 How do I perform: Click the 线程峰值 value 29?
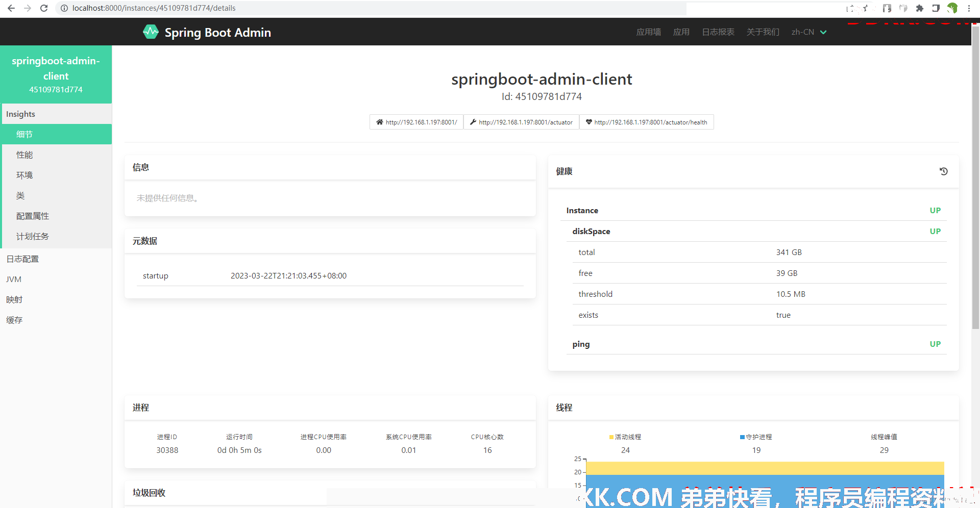tap(884, 450)
